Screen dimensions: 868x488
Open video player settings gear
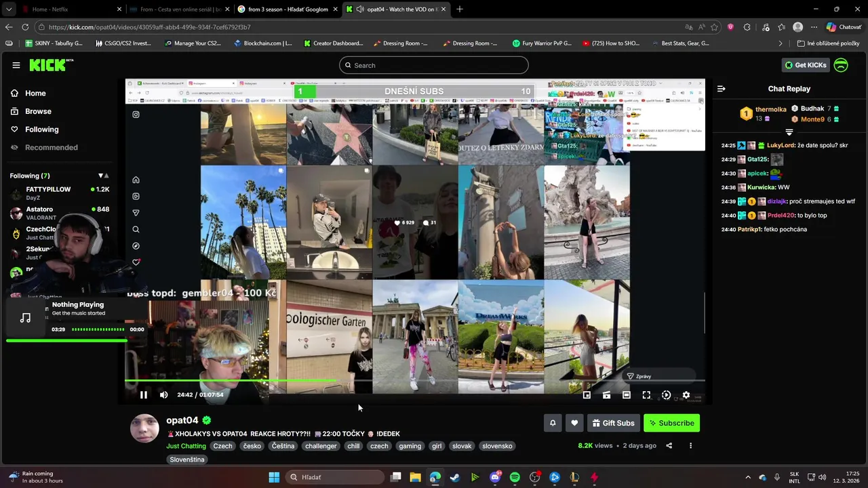686,395
